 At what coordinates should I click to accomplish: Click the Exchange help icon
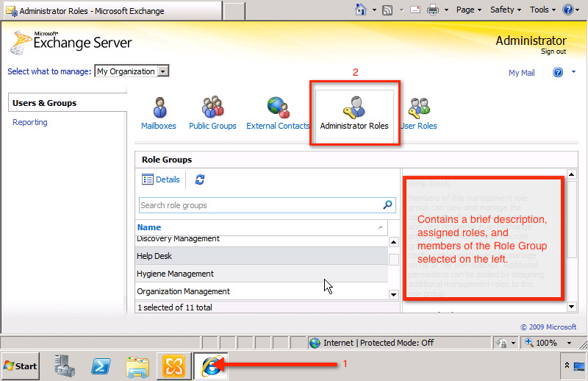558,71
